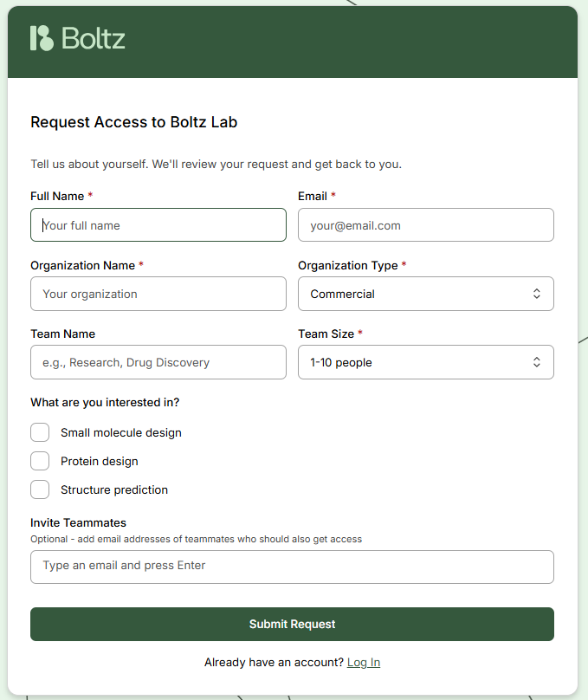
Task: Click the Protein design label
Action: coord(99,461)
